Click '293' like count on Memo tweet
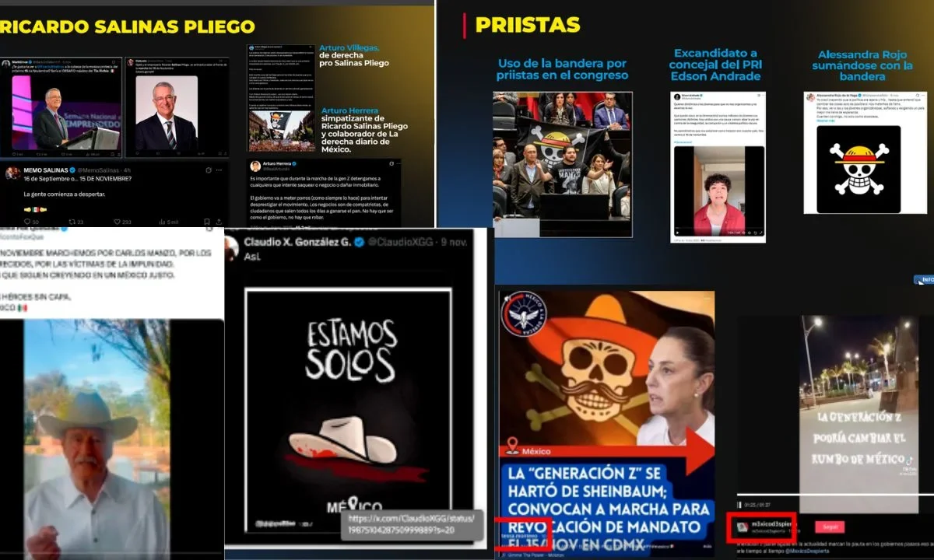 tap(127, 222)
